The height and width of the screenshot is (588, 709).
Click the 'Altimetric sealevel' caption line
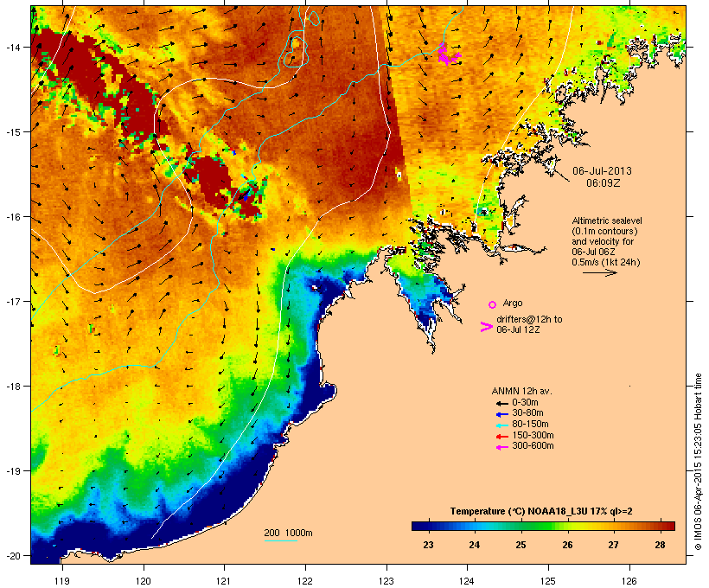(x=607, y=220)
